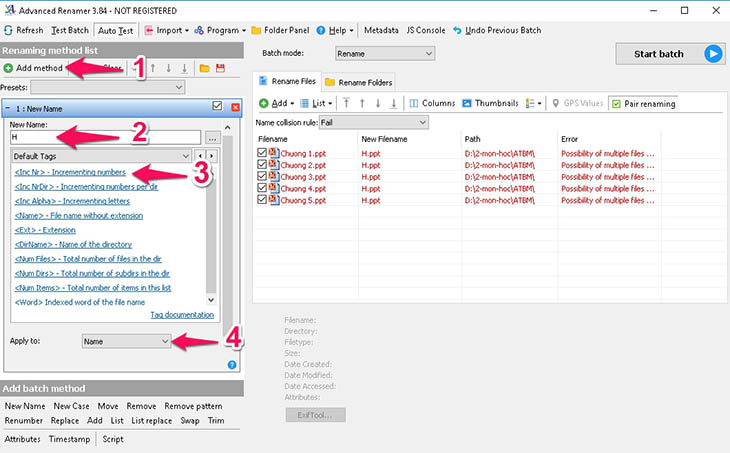Open the Add files dropdown
730x453 pixels.
click(277, 103)
